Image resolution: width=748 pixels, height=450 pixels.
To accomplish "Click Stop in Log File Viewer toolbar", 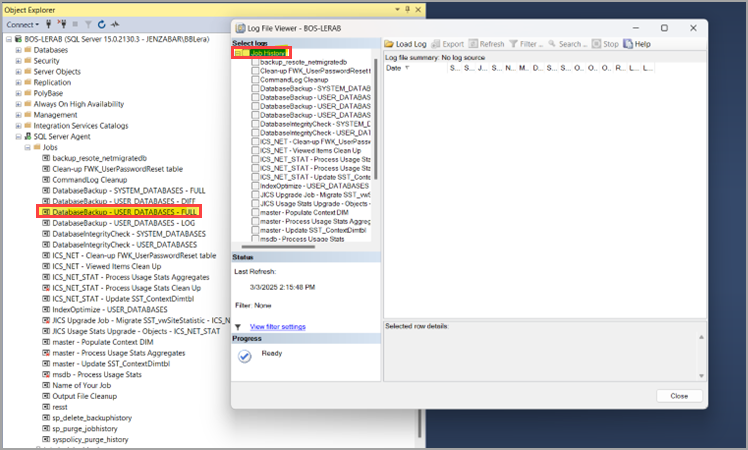I will [x=605, y=44].
